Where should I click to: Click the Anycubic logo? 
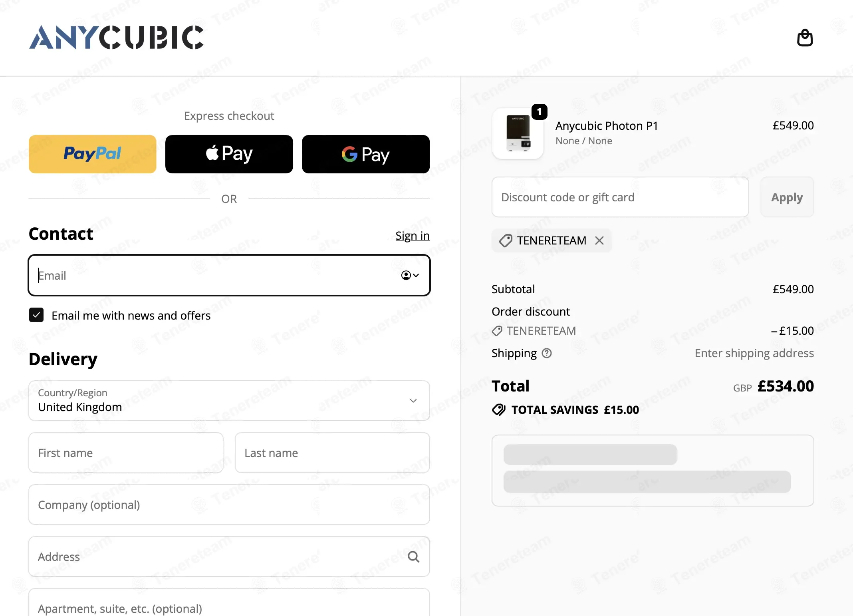(116, 38)
